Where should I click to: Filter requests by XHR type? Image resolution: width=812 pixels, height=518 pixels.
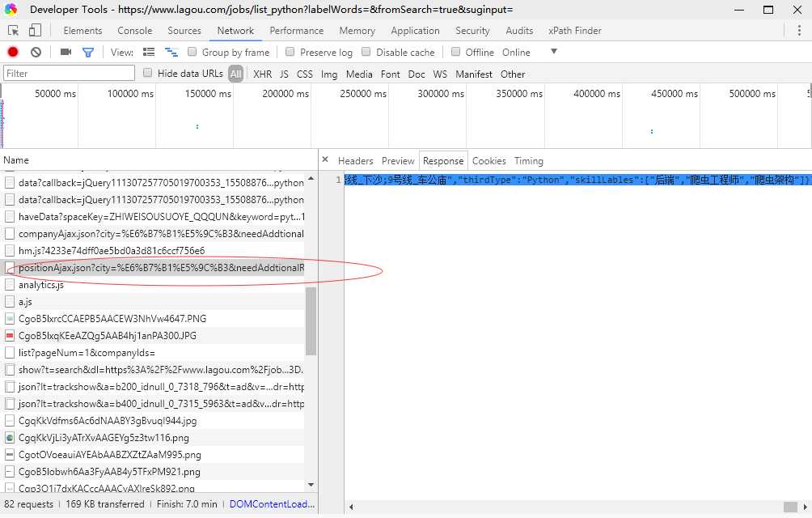pyautogui.click(x=263, y=74)
